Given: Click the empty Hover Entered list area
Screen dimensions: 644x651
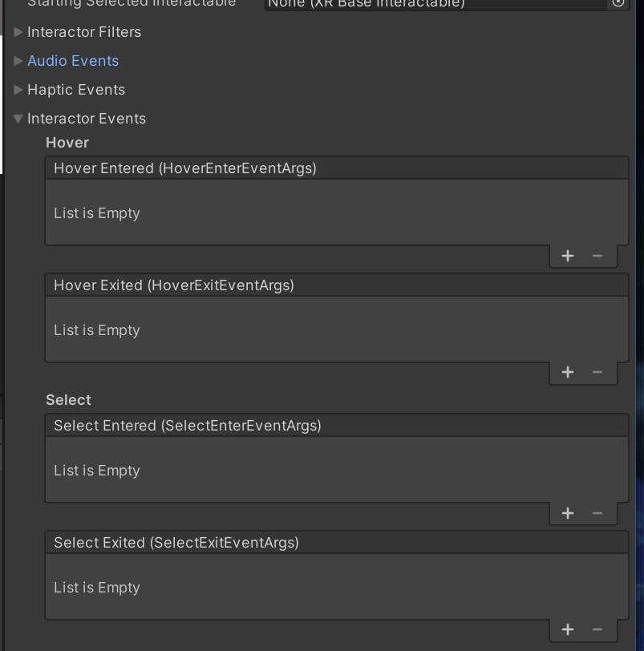Looking at the screenshot, I should (x=336, y=213).
